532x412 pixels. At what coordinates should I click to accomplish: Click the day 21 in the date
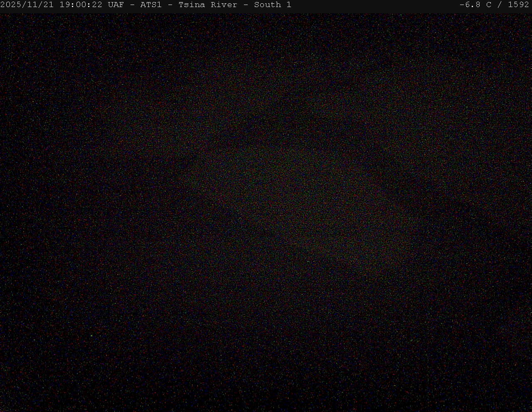tap(48, 5)
